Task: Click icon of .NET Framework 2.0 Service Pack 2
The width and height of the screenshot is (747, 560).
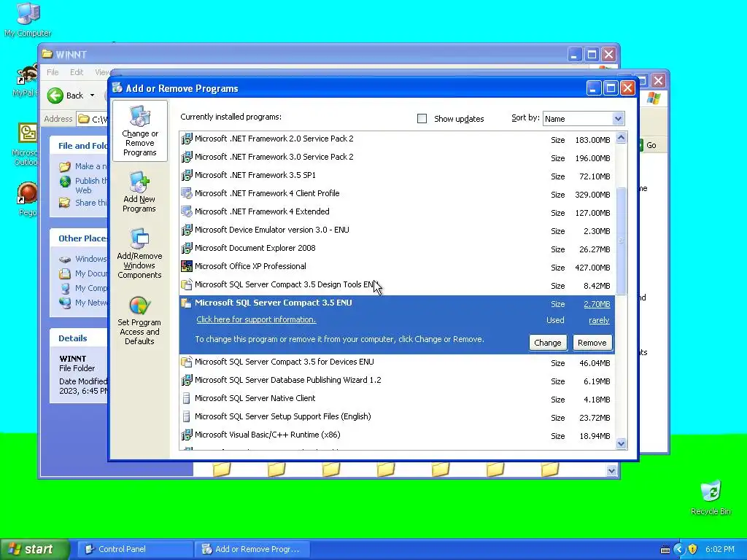Action: 187,139
